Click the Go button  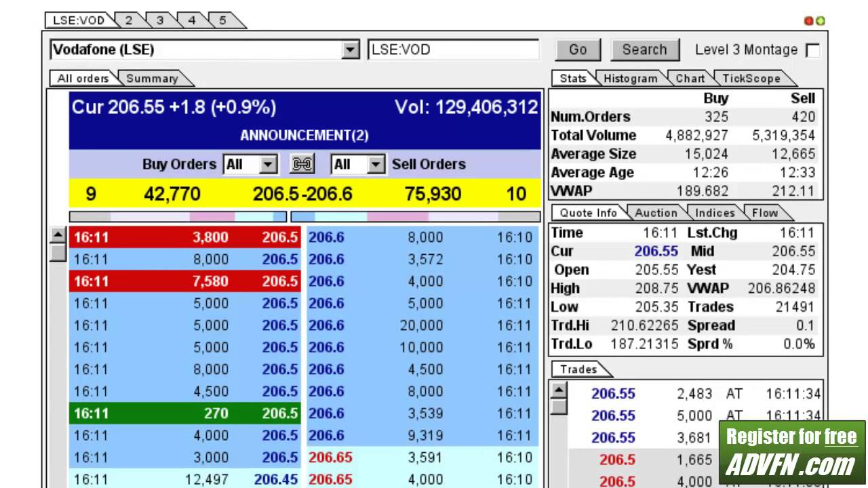pyautogui.click(x=578, y=49)
